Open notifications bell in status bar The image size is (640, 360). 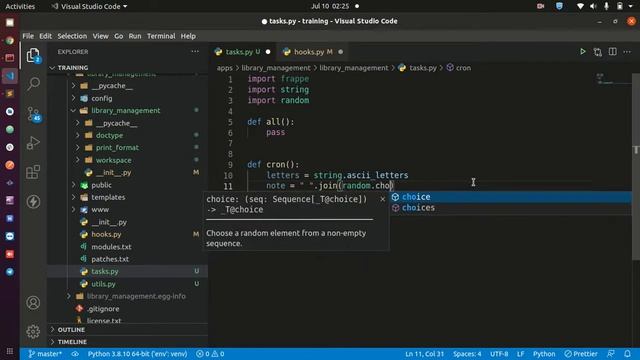tap(627, 354)
